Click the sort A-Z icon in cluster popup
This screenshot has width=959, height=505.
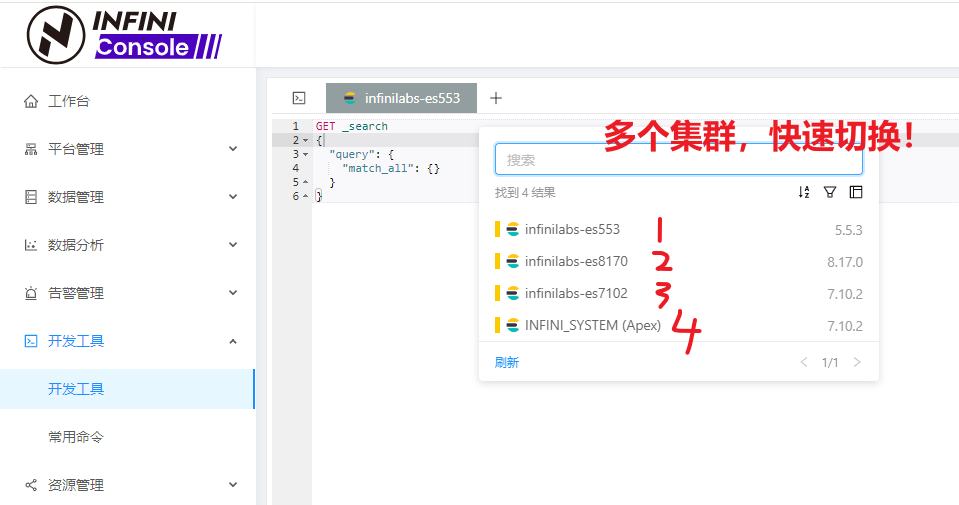804,192
